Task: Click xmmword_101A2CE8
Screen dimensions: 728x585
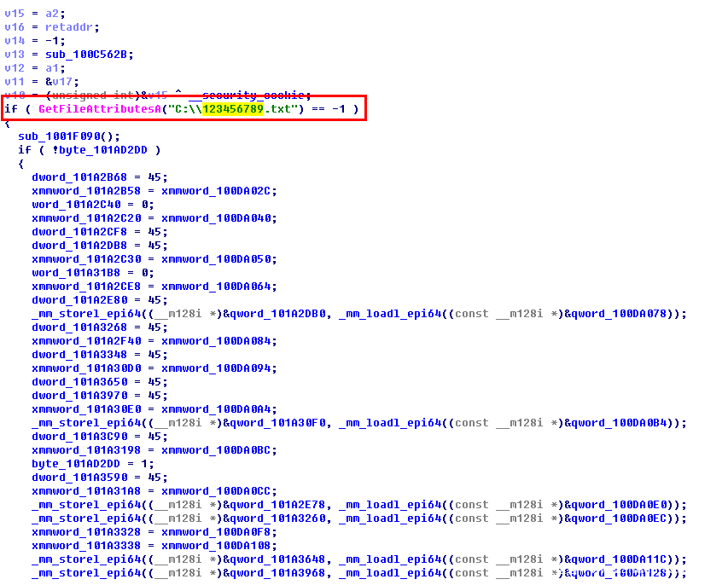Action: (x=86, y=287)
